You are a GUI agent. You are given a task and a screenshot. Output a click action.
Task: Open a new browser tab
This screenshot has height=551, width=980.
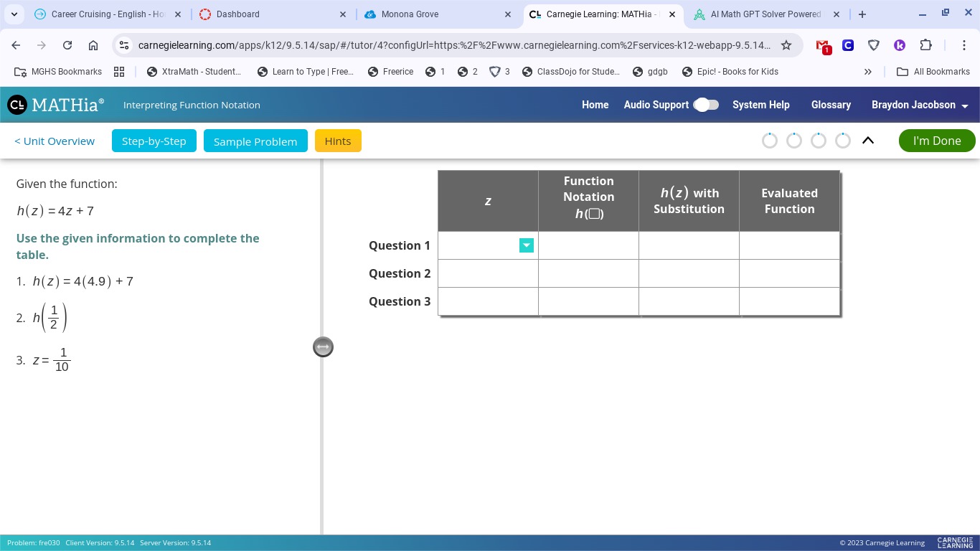(x=862, y=14)
